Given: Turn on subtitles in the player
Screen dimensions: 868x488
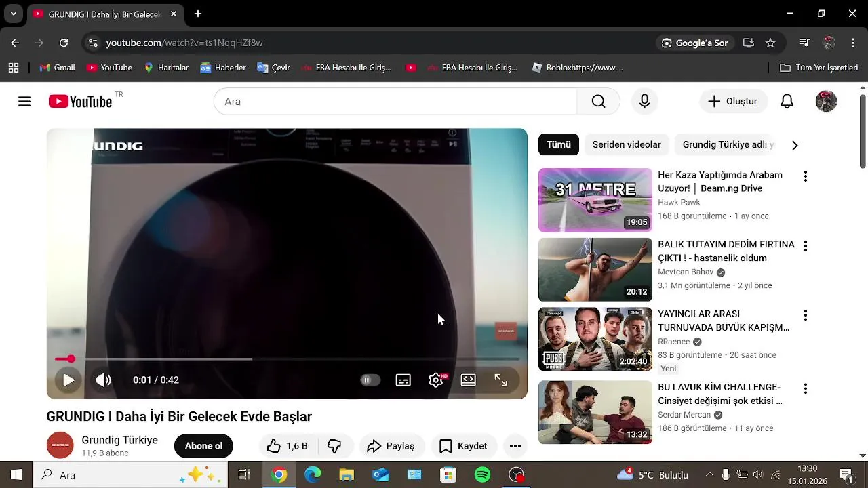Looking at the screenshot, I should (x=403, y=380).
